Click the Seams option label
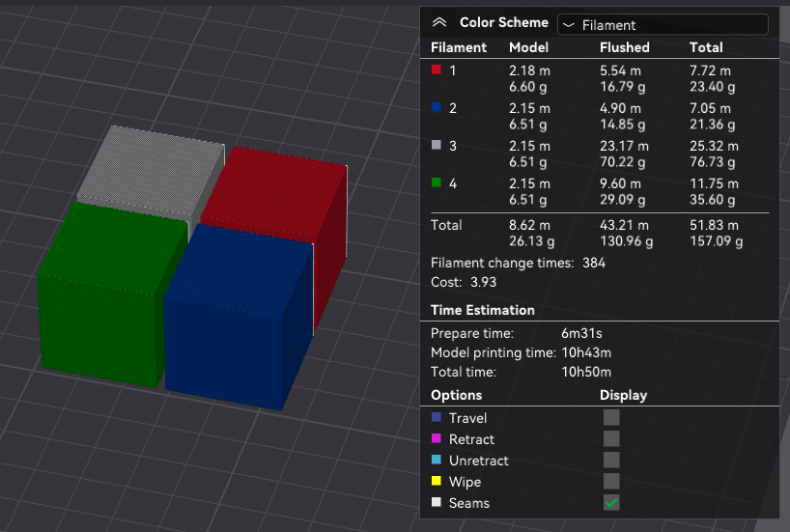 click(x=469, y=503)
